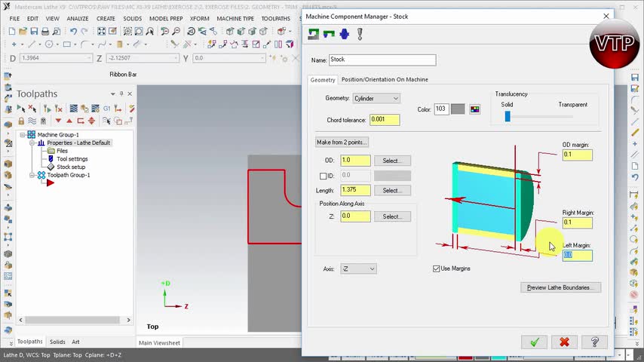Click the OD margin input field
Viewport: 644px width, 362px height.
[x=578, y=155]
